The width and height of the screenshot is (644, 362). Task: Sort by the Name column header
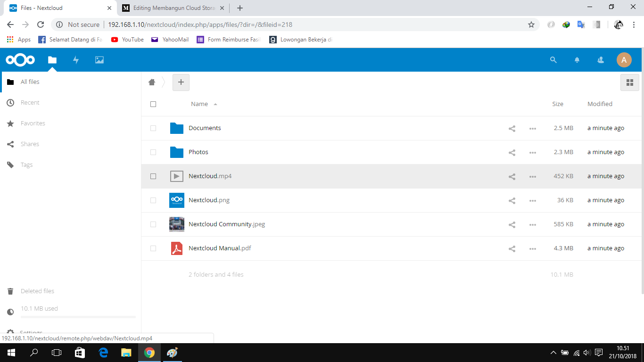(x=199, y=104)
